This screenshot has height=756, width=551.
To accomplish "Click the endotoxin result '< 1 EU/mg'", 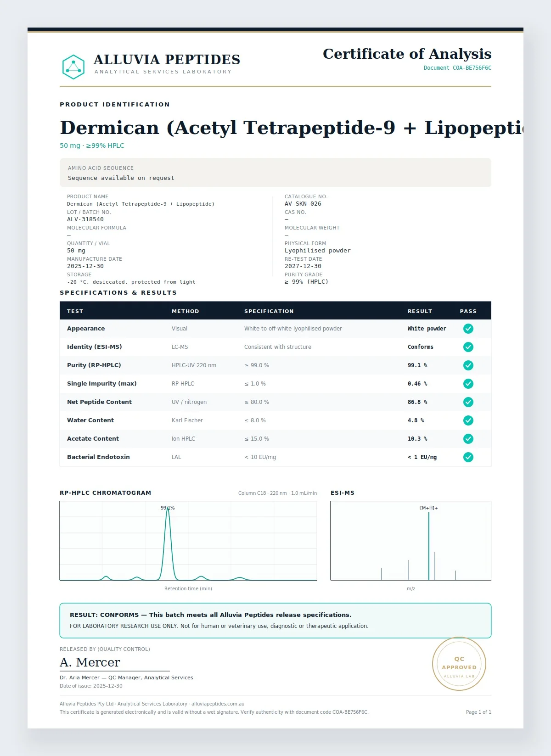I will pyautogui.click(x=422, y=457).
